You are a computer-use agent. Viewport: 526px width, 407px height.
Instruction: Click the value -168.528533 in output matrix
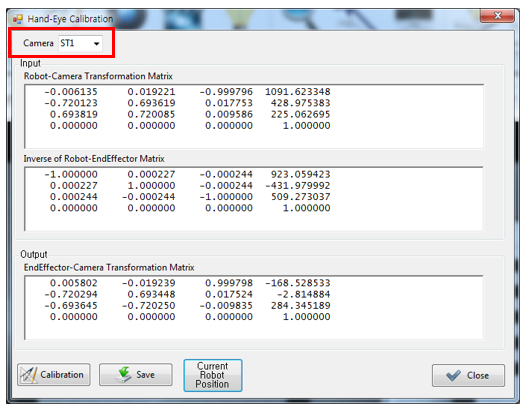(298, 283)
